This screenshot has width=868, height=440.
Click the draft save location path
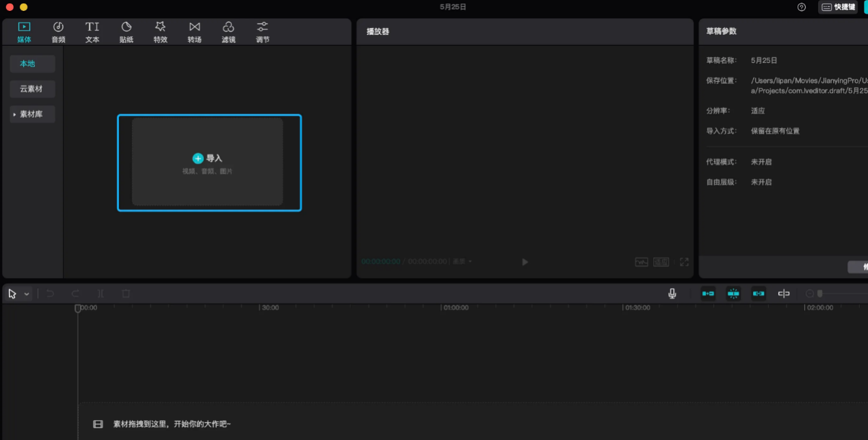(809, 85)
